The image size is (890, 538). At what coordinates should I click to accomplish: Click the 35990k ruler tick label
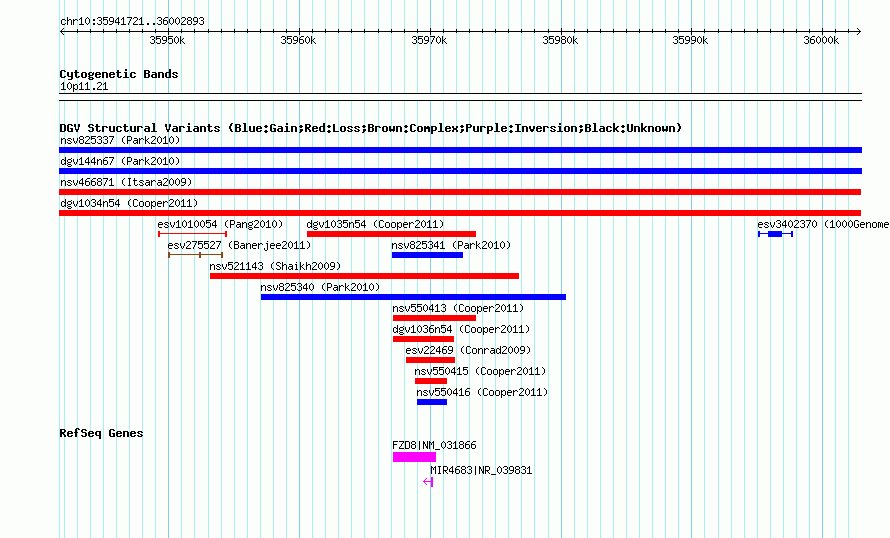690,40
